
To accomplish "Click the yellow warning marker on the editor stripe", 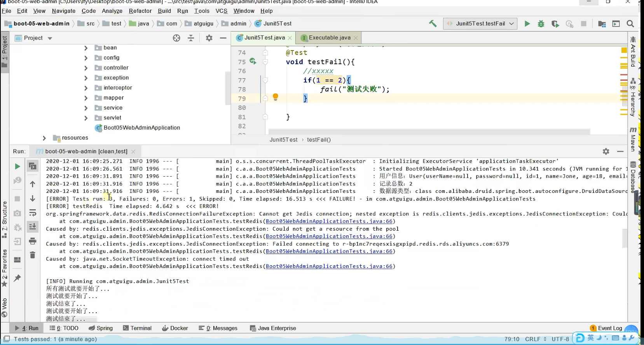I will click(624, 50).
